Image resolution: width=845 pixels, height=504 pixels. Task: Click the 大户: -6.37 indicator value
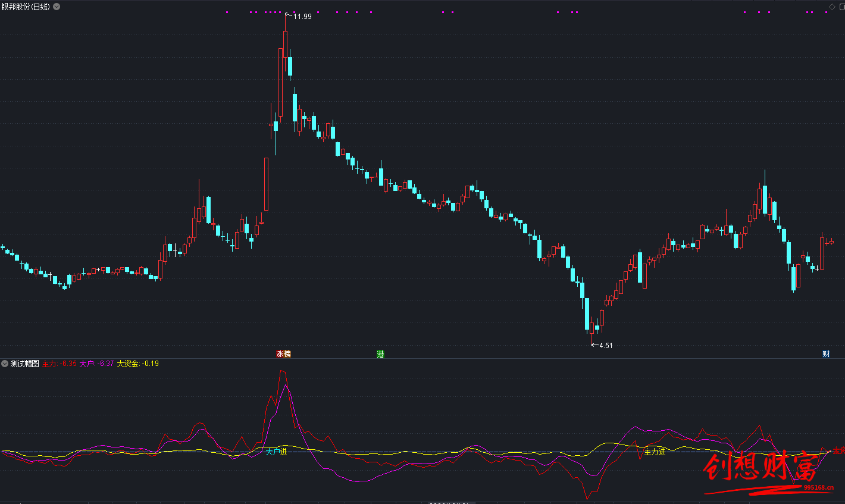click(96, 364)
